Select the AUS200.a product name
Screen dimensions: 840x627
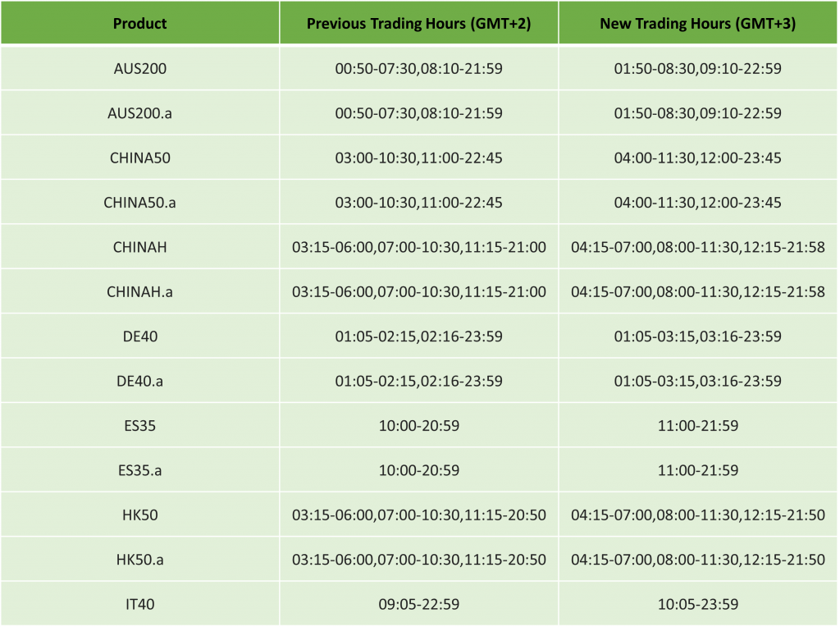pyautogui.click(x=139, y=113)
